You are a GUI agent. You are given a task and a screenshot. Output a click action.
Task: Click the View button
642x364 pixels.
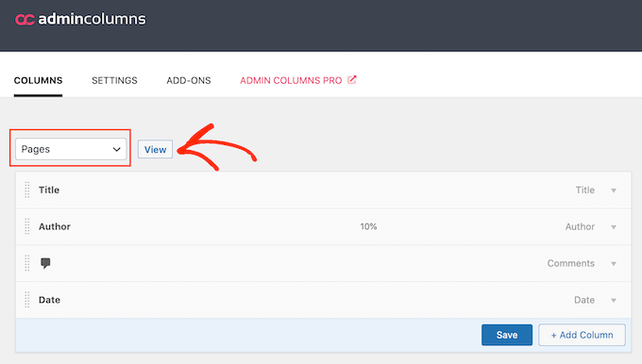155,149
